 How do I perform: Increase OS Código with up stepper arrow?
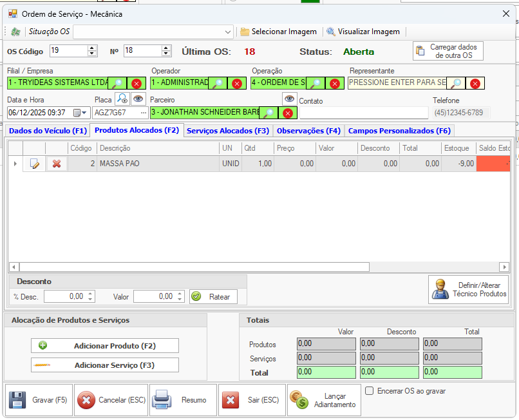pyautogui.click(x=92, y=48)
